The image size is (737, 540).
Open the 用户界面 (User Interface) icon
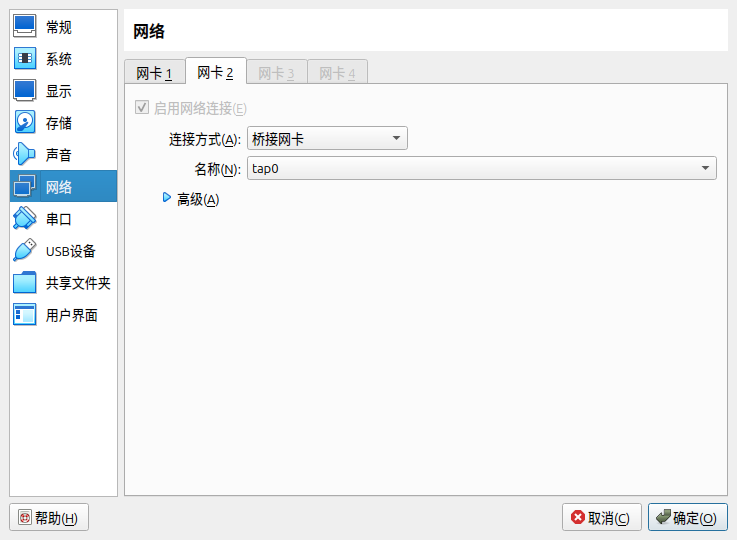(x=25, y=315)
